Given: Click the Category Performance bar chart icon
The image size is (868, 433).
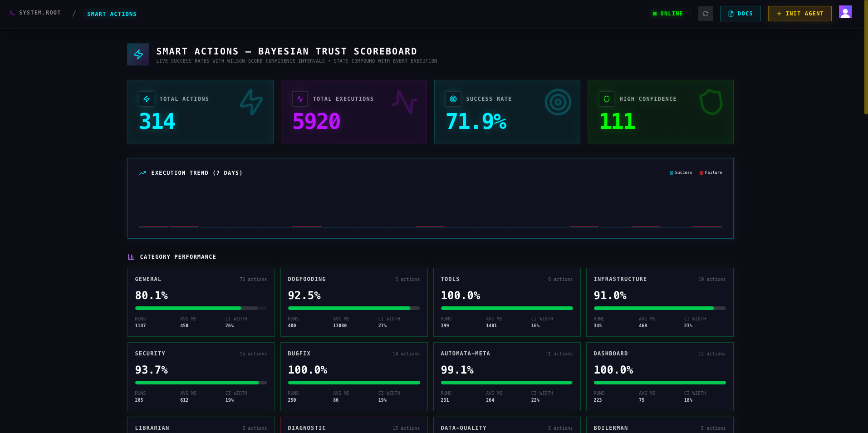Looking at the screenshot, I should [131, 257].
